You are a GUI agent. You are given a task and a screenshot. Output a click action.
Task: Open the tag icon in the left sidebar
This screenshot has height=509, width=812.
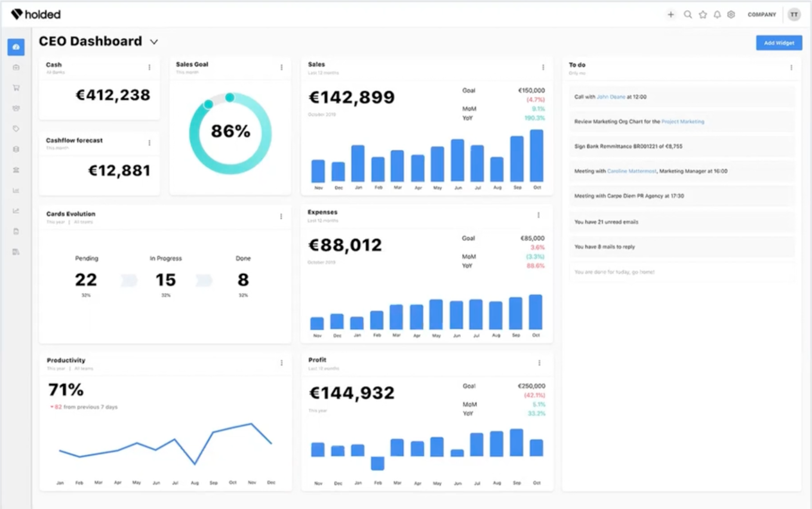(16, 128)
